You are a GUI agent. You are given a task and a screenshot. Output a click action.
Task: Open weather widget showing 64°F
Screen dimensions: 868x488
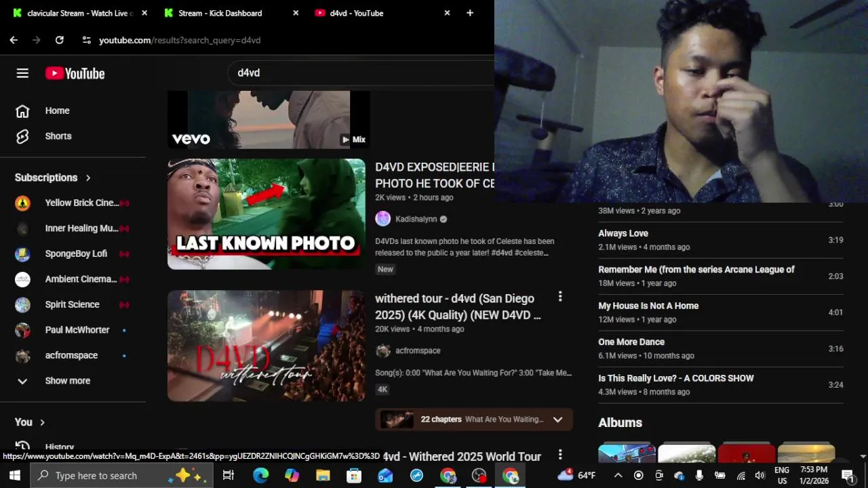coord(576,475)
